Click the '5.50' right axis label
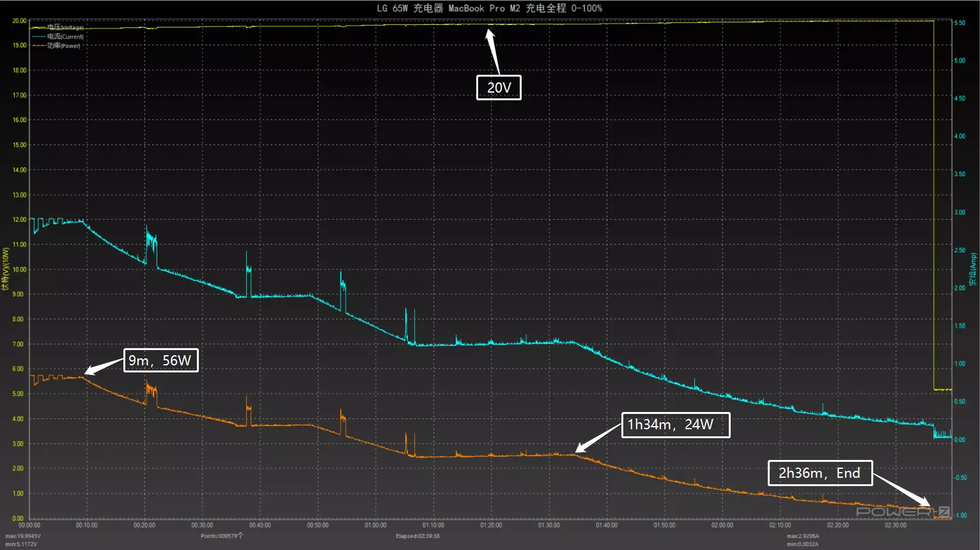The width and height of the screenshot is (980, 550). coord(960,23)
